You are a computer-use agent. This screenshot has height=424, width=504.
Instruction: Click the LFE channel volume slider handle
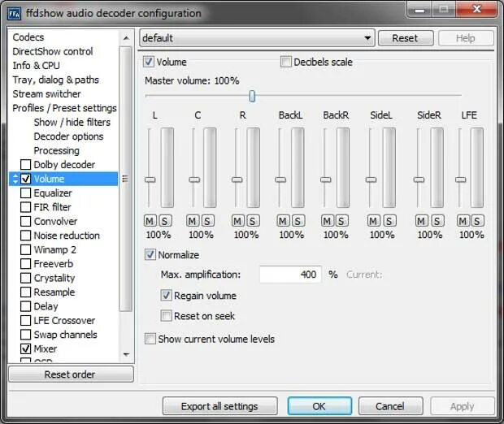(x=461, y=180)
